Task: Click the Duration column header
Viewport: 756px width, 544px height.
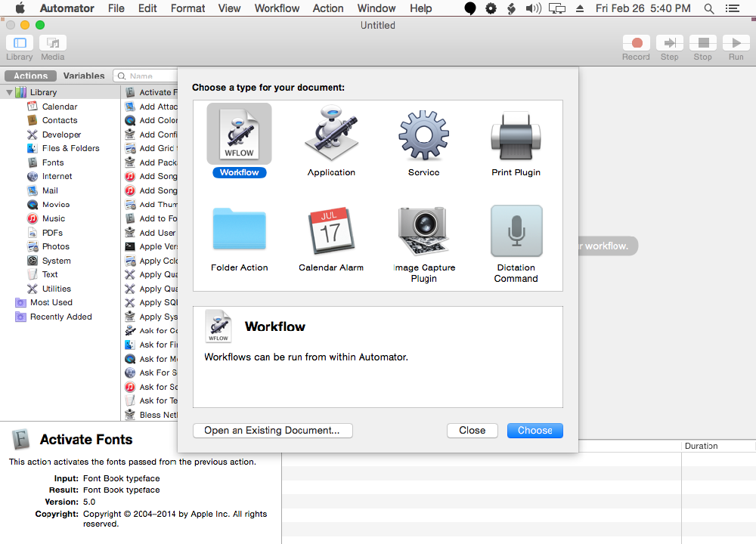Action: (718, 447)
